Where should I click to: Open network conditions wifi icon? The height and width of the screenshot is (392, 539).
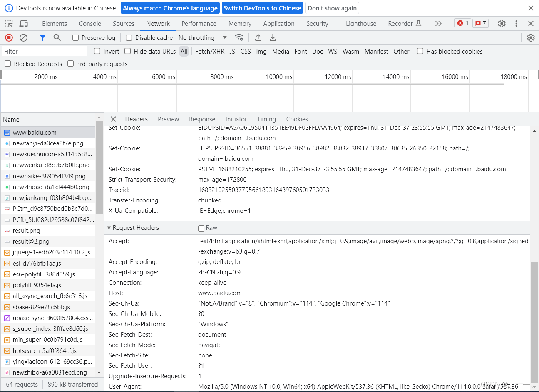tap(239, 38)
